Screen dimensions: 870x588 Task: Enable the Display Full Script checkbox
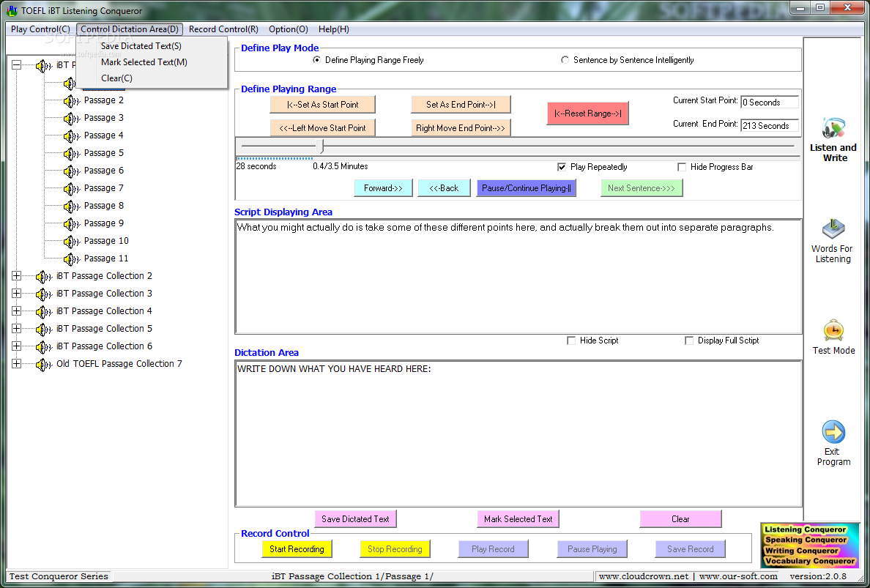tap(689, 340)
